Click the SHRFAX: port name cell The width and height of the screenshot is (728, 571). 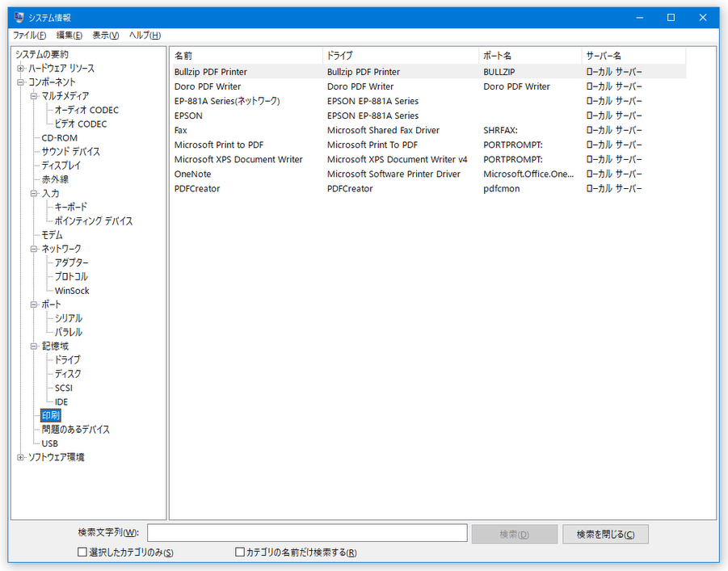tap(500, 131)
